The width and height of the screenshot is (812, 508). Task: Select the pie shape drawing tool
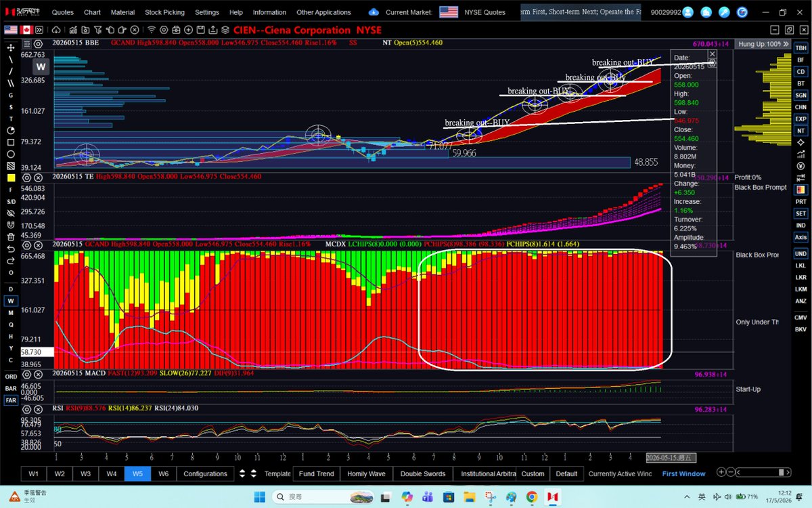click(11, 130)
